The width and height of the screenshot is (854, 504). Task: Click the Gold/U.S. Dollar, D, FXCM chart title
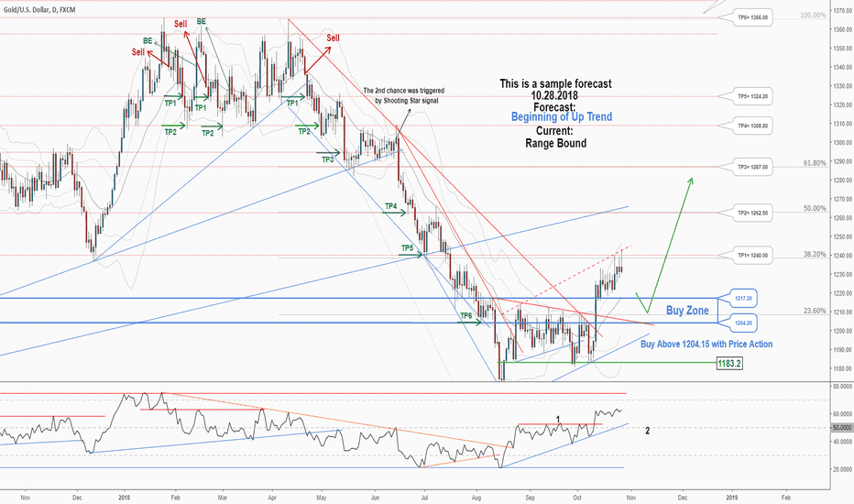(39, 10)
